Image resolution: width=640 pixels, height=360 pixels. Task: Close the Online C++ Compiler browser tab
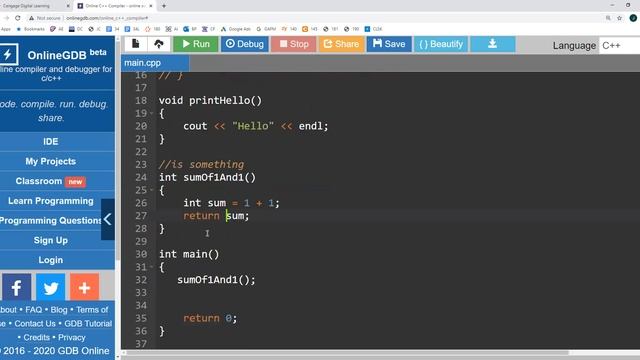(x=151, y=6)
